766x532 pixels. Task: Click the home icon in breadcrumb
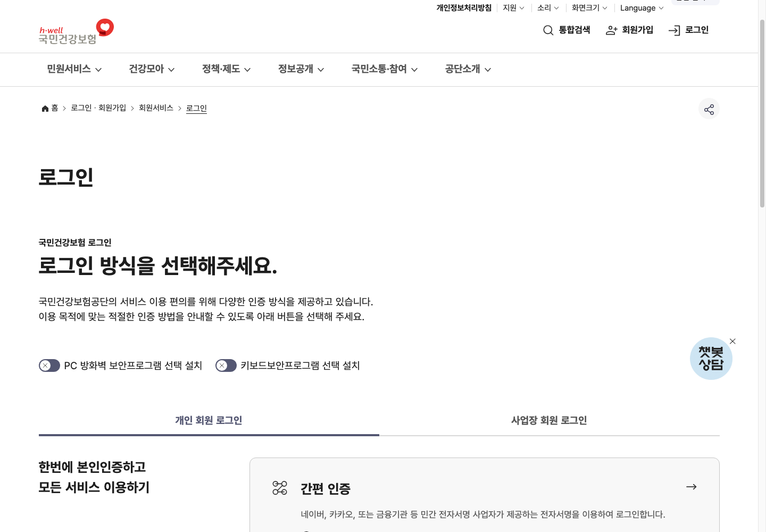pyautogui.click(x=45, y=109)
